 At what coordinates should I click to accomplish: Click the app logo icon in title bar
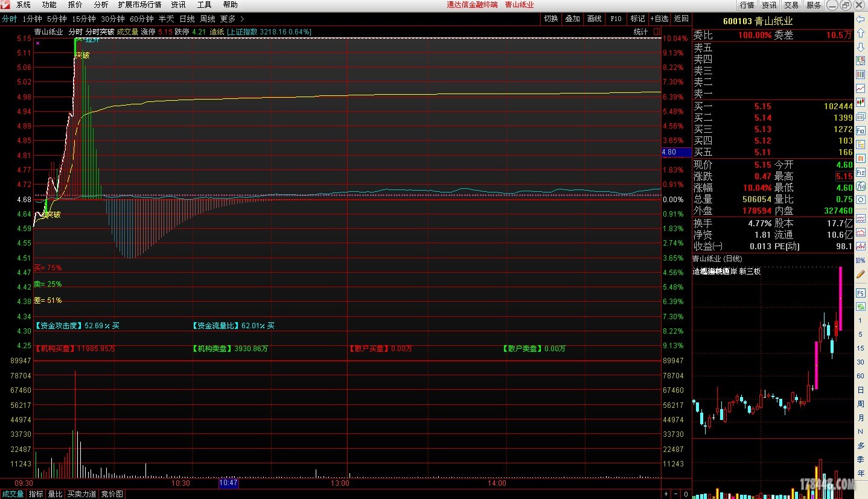5,5
